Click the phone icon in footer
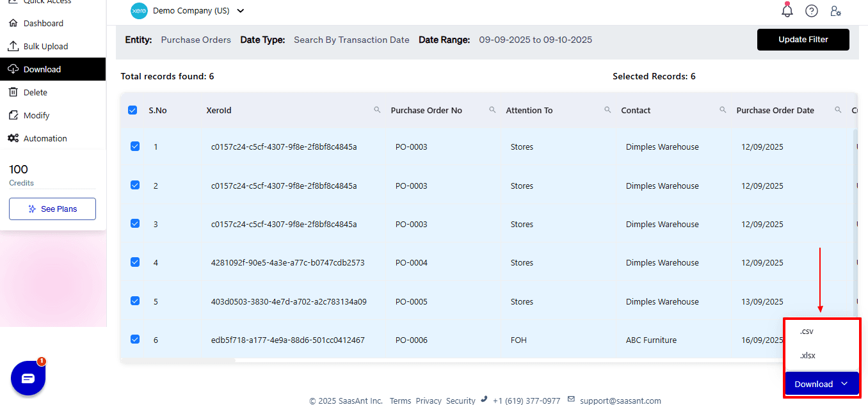Screen dimensions: 868x405 484,400
